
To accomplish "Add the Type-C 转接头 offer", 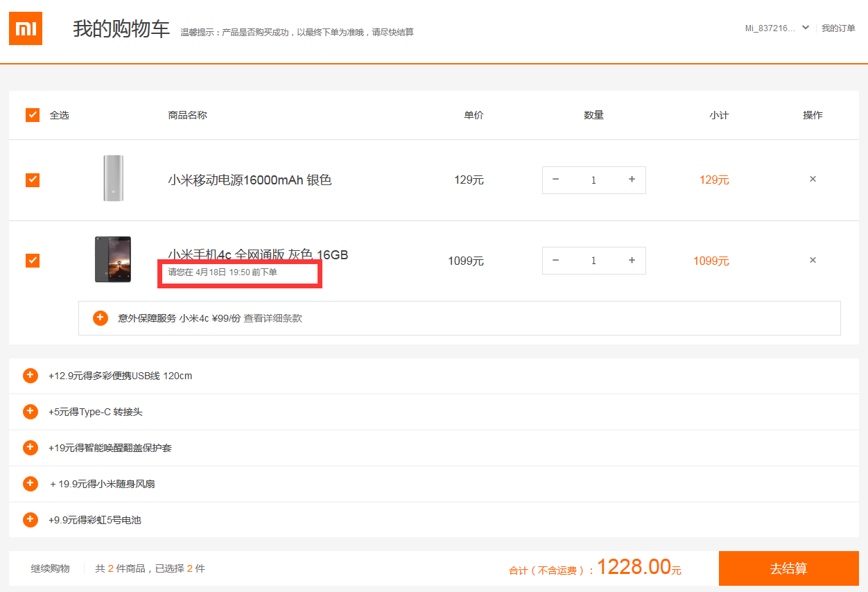I will [31, 412].
